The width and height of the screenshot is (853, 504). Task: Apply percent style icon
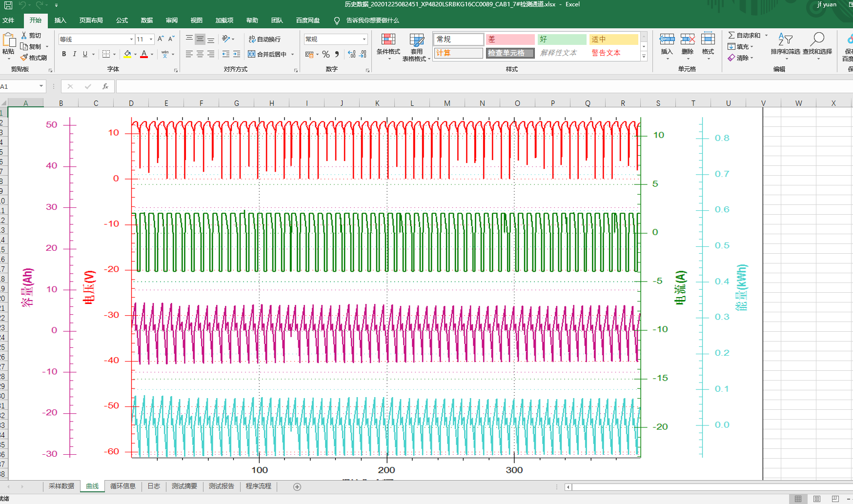[x=326, y=54]
